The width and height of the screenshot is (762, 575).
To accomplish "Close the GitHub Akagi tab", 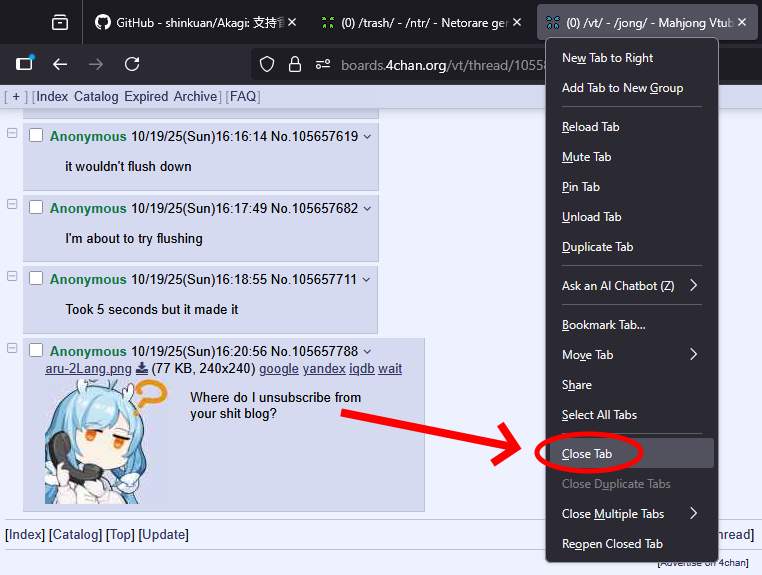I will point(292,22).
